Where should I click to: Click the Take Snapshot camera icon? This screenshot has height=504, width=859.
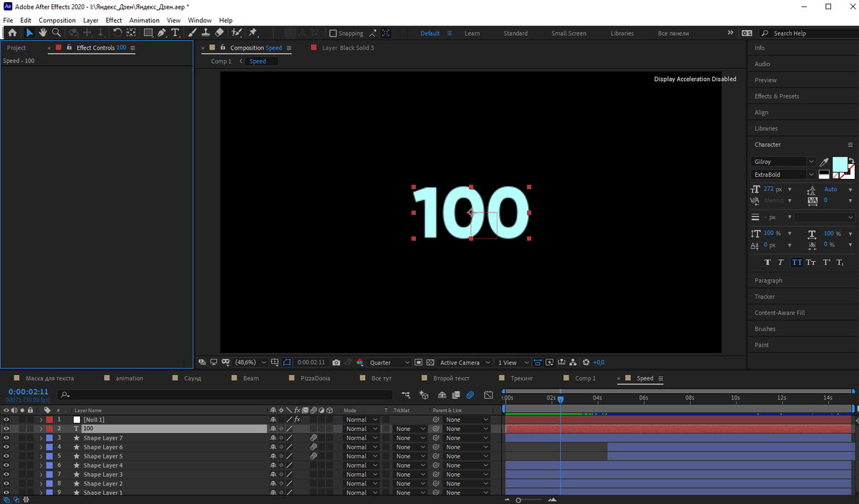tap(336, 363)
